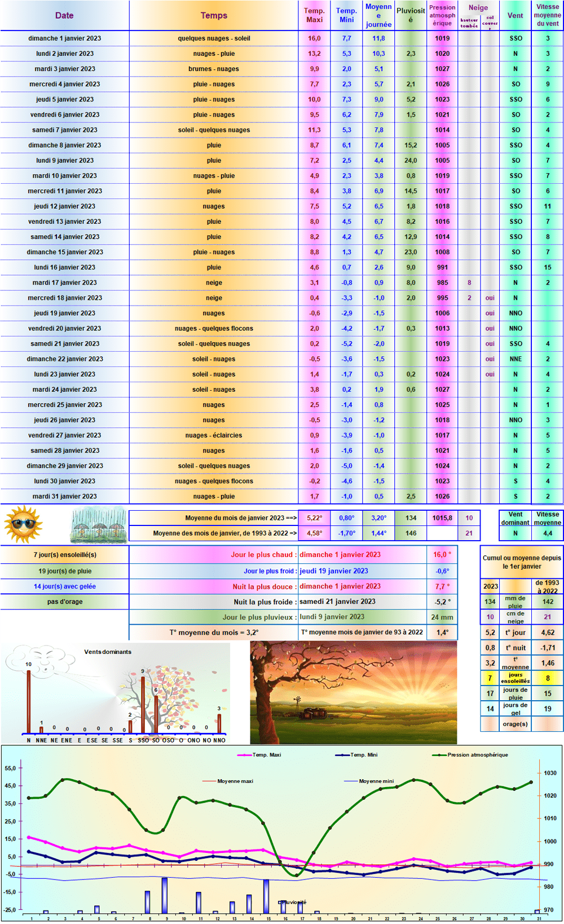The image size is (564, 924).
Task: Select the Moyenne journée column header
Action: point(378,16)
